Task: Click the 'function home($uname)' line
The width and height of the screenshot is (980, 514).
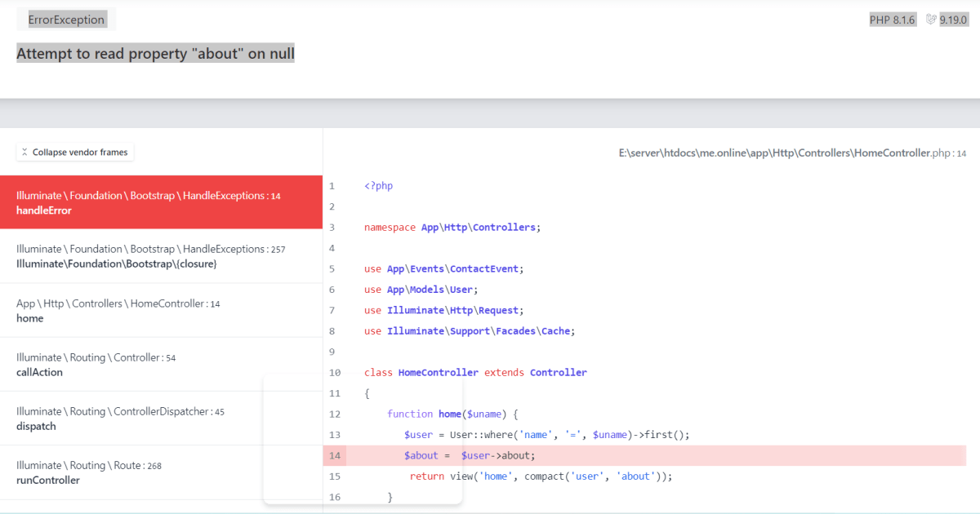Action: point(453,414)
